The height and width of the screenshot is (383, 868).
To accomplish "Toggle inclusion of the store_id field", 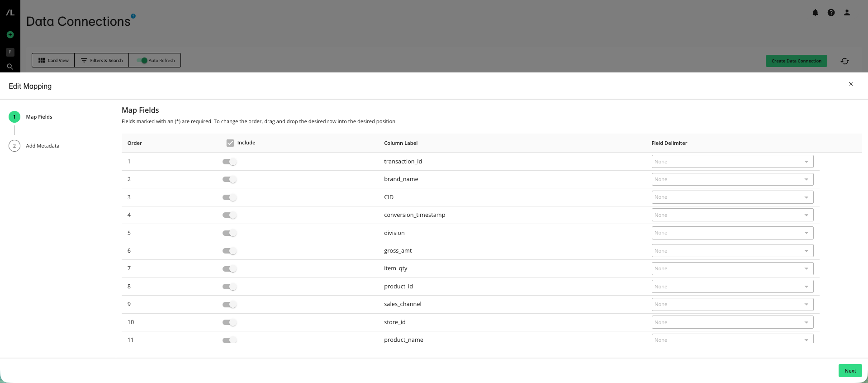I will tap(229, 322).
